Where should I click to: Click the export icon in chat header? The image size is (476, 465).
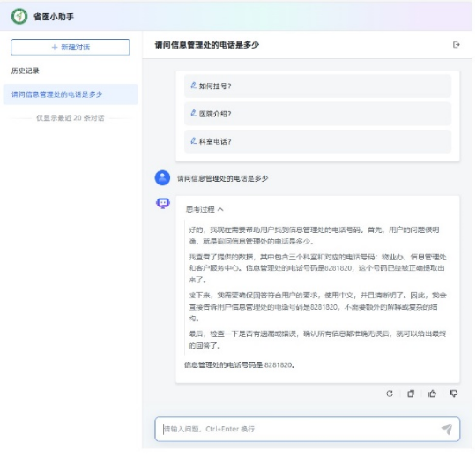pyautogui.click(x=456, y=45)
